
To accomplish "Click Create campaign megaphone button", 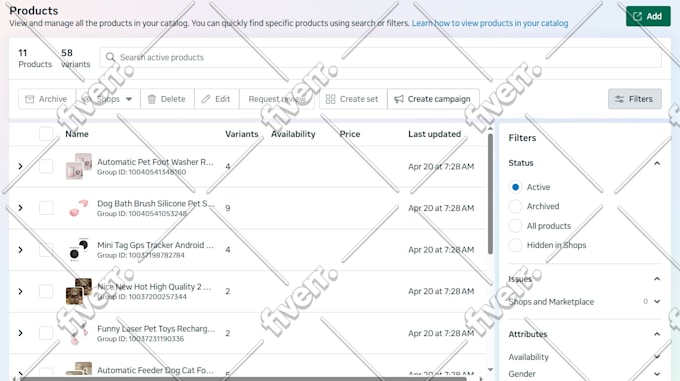I will (433, 99).
